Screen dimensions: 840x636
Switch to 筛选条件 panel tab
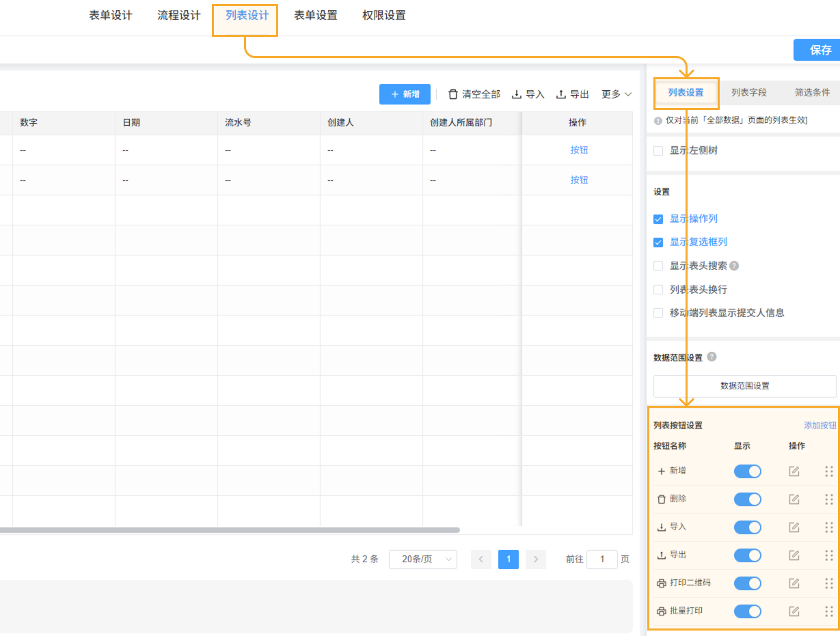(x=813, y=93)
